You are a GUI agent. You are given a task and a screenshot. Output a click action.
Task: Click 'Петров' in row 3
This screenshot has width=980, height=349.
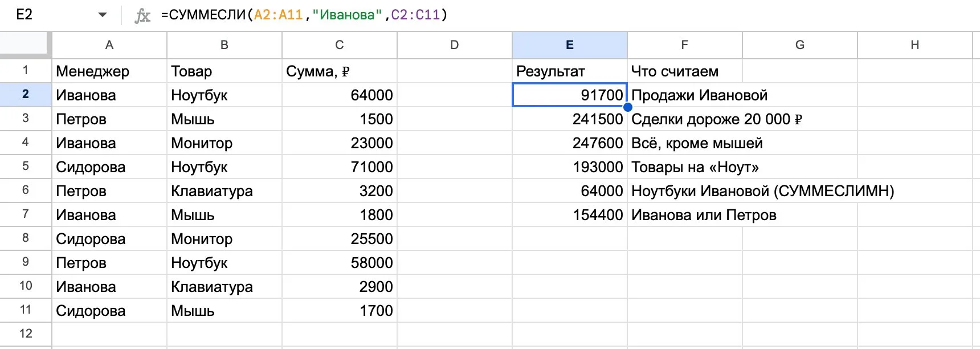[109, 119]
